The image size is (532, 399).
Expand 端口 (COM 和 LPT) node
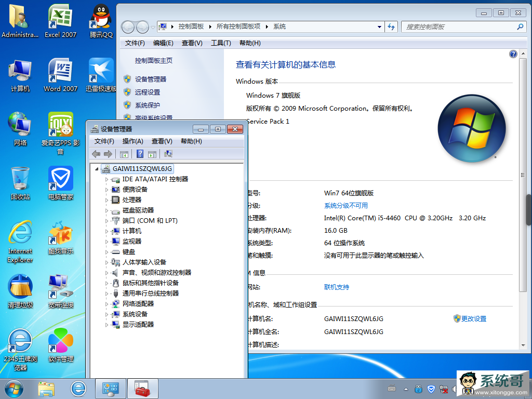tap(107, 221)
